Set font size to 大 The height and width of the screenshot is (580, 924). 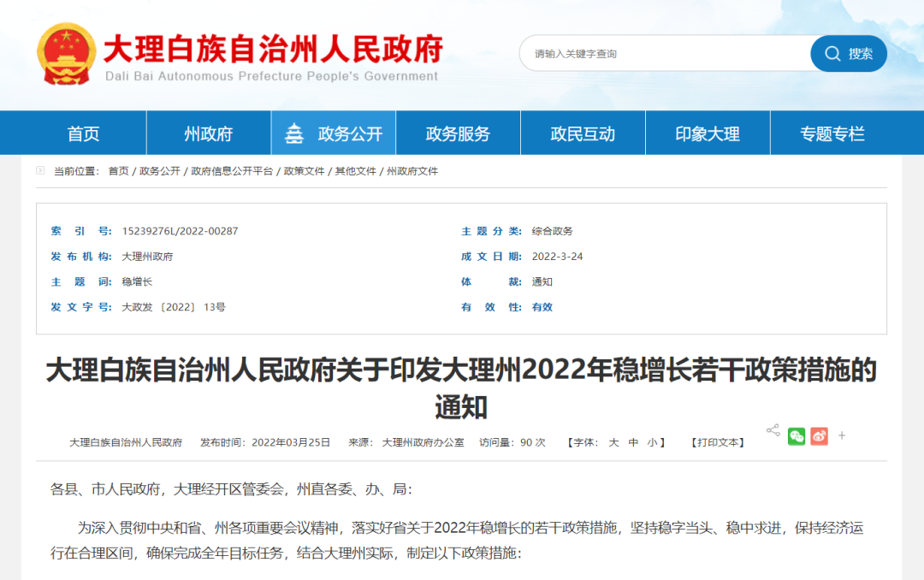[x=613, y=442]
